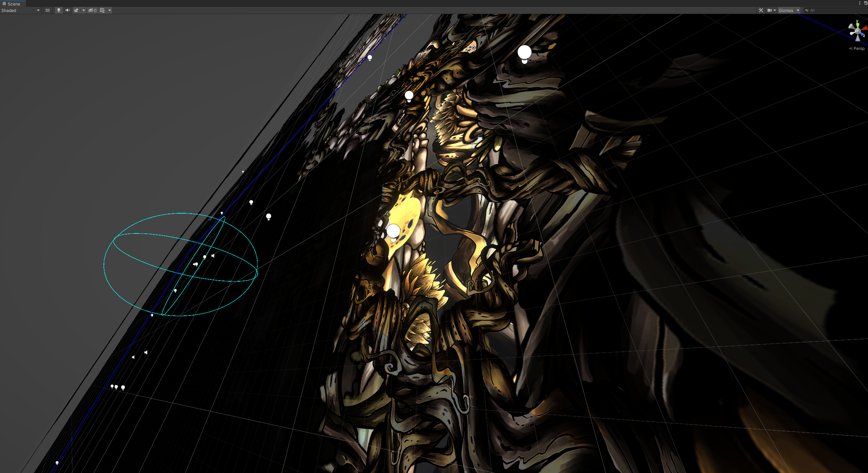Screen dimensions: 868x473
Task: Toggle scene audio speaker button
Action: [68, 10]
